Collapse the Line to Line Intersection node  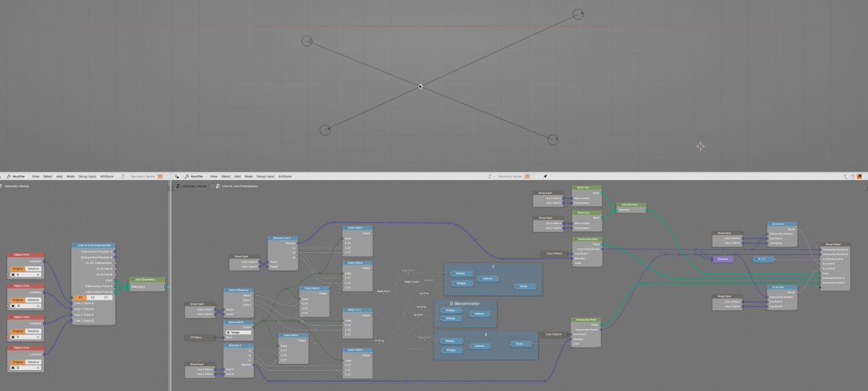[x=75, y=246]
